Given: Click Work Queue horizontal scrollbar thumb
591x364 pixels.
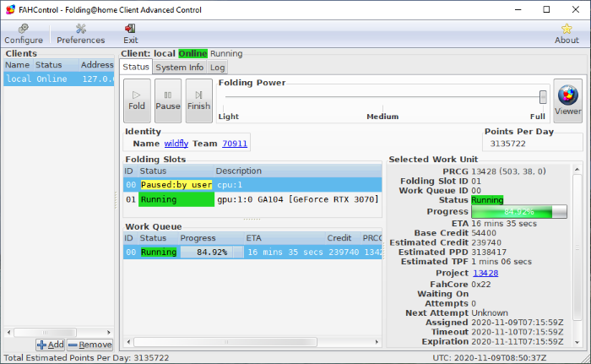Looking at the screenshot, I should [225, 342].
